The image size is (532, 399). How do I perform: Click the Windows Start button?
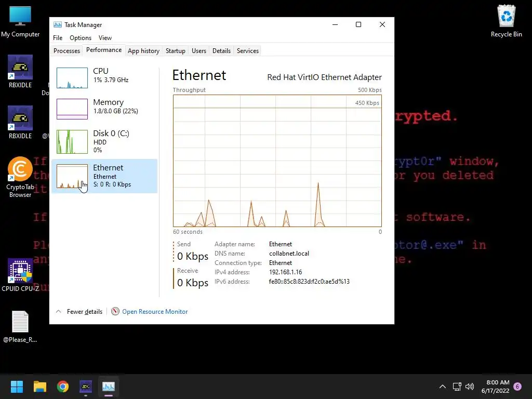pos(17,387)
